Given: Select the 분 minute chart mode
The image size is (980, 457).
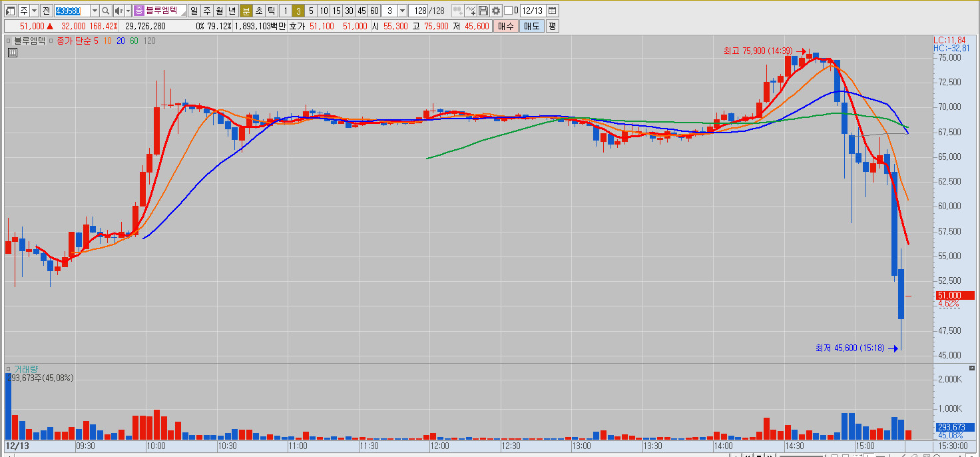Looking at the screenshot, I should pos(246,11).
